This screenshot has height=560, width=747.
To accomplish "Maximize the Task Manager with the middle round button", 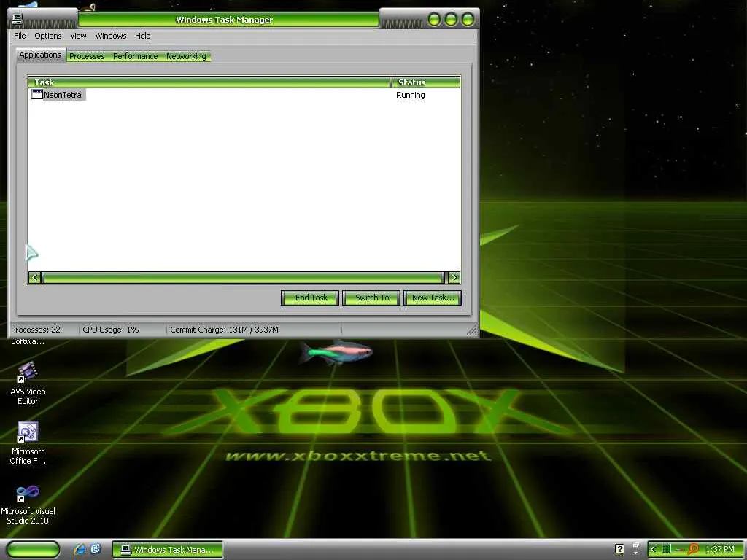I will (x=451, y=20).
